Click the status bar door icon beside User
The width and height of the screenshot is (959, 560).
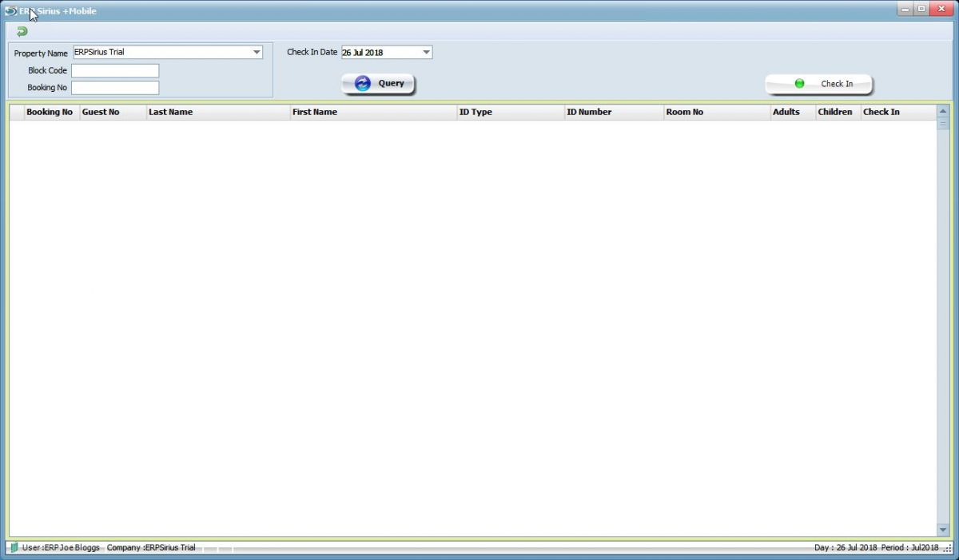click(14, 548)
